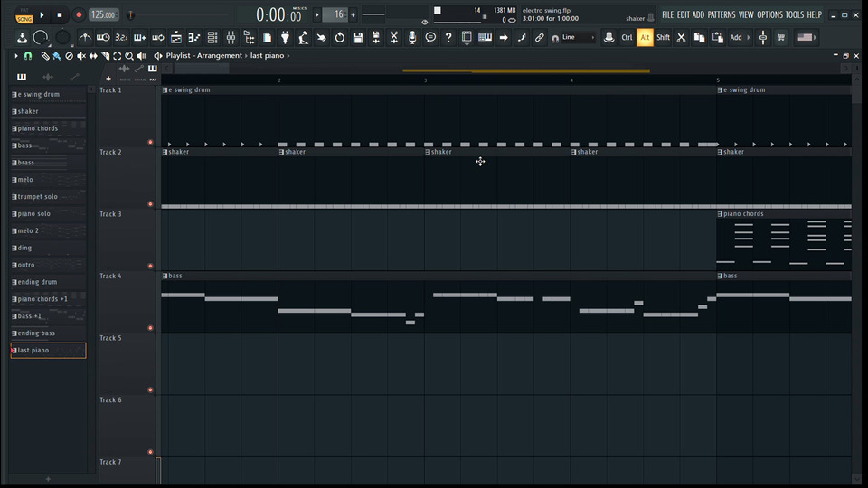
Task: Open first e swing drum clip menu
Action: [x=165, y=90]
